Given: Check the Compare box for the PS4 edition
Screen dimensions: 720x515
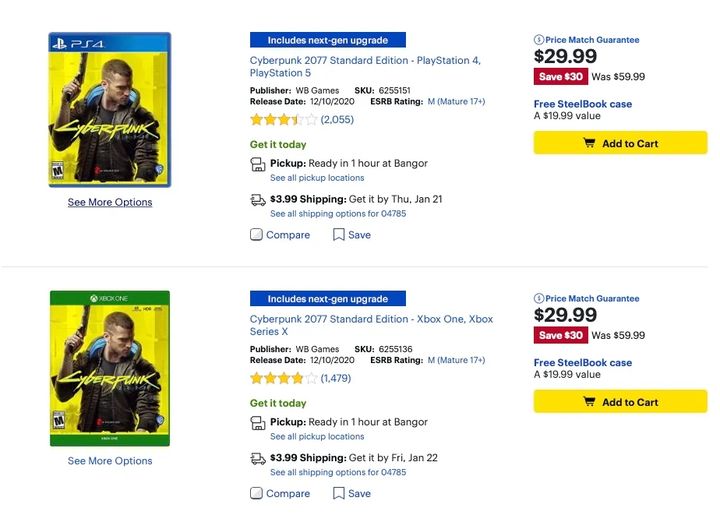Looking at the screenshot, I should [x=257, y=235].
